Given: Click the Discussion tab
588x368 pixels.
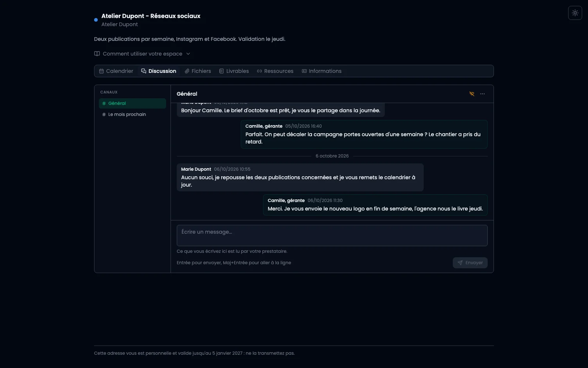Looking at the screenshot, I should [159, 71].
